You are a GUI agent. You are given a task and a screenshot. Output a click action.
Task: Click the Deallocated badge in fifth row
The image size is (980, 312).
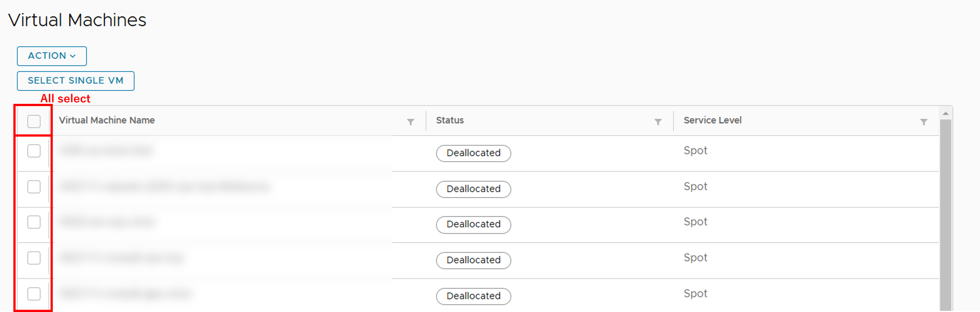coord(473,296)
